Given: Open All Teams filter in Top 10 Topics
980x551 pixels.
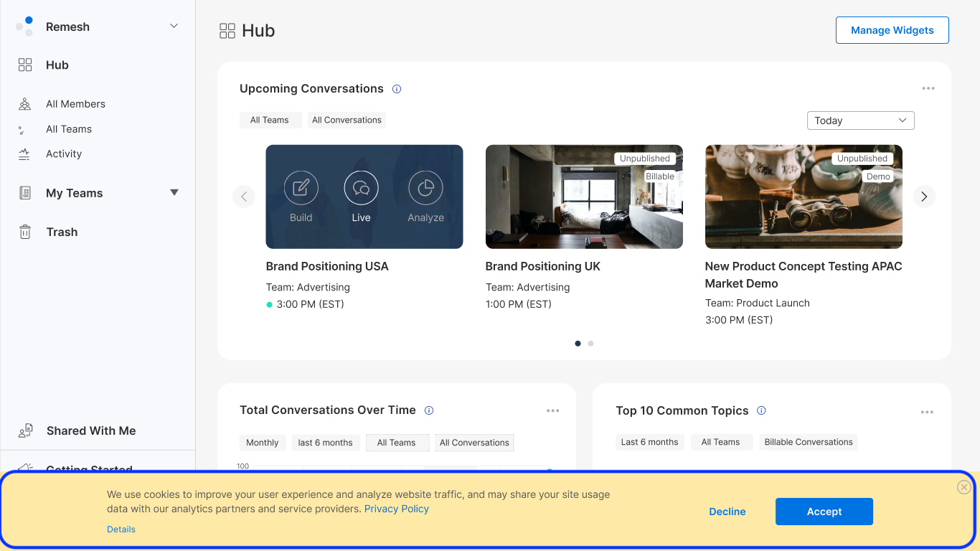Looking at the screenshot, I should [x=721, y=442].
